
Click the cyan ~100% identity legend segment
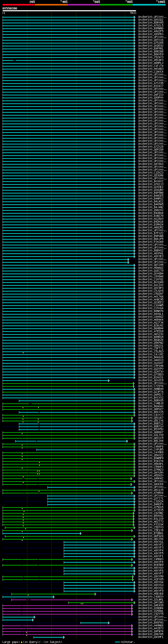point(149,5)
